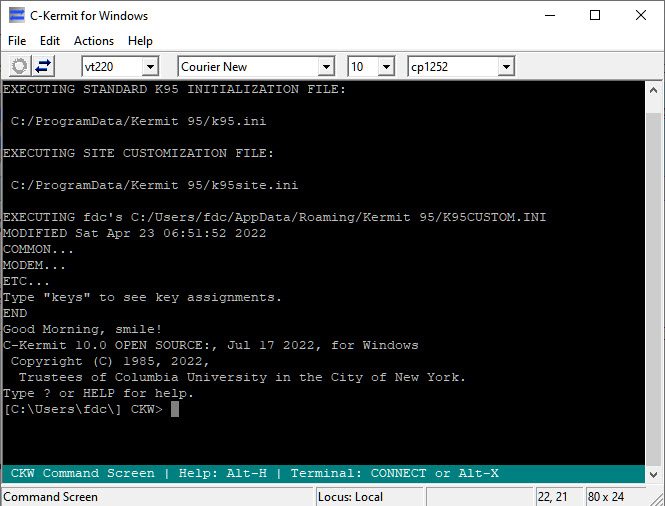This screenshot has height=506, width=665.
Task: Click the C-Kermit app icon in title bar
Action: (17, 15)
